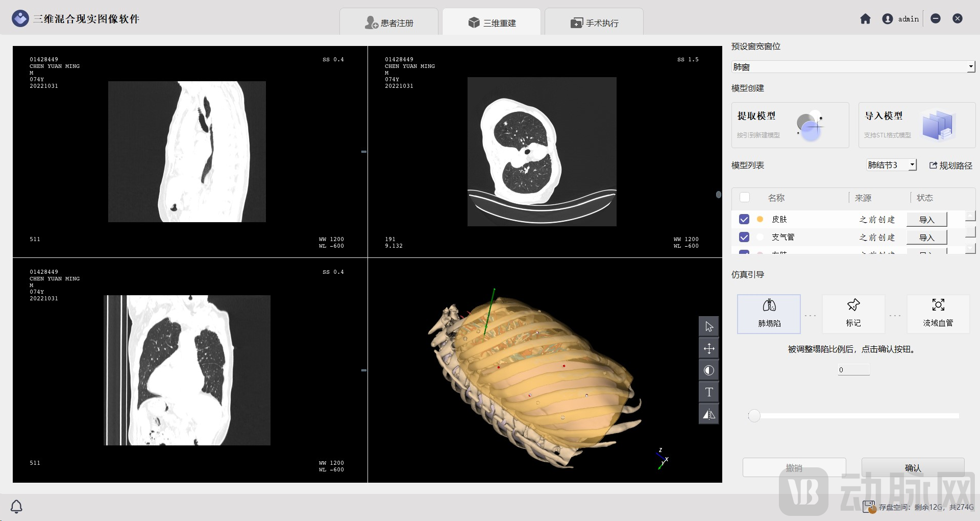Click the 确认 confirm button
This screenshot has height=521, width=980.
[x=913, y=468]
